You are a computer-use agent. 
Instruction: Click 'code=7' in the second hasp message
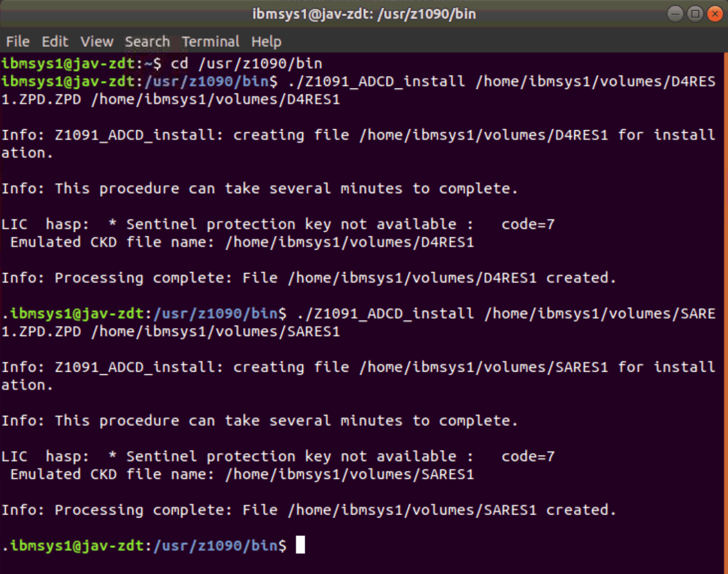click(x=528, y=456)
